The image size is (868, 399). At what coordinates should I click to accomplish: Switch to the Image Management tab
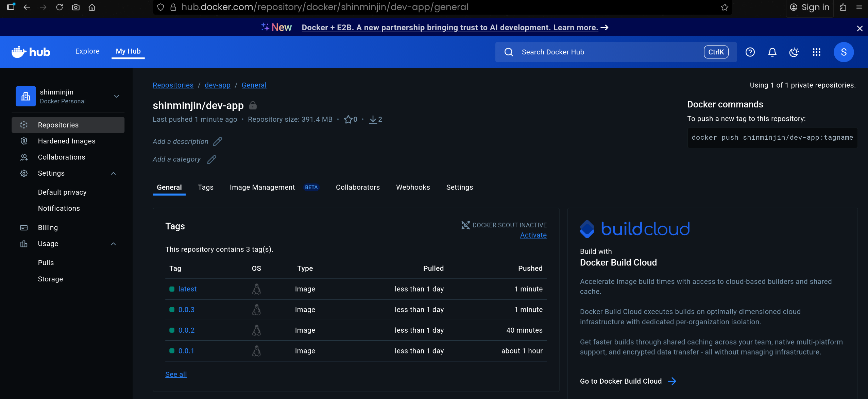click(262, 187)
